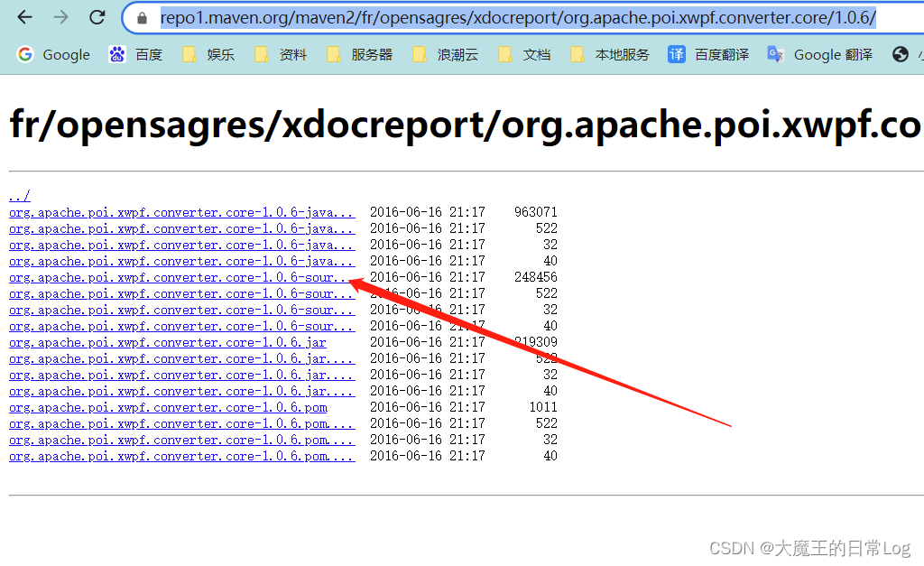Open the 1.0.6-java... link sized 40
Viewport: 924px width, 566px height.
point(182,261)
